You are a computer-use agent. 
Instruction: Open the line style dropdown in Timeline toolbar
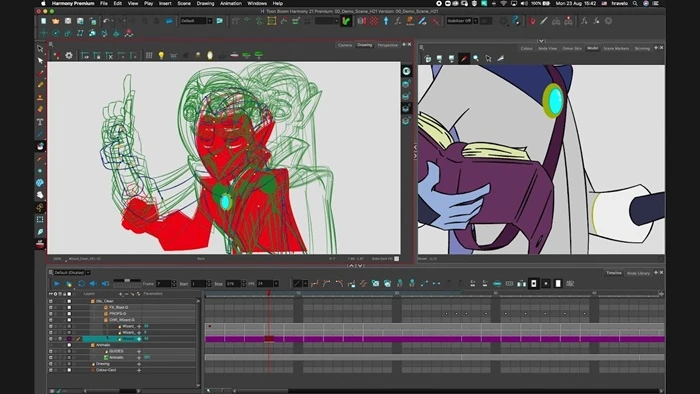click(x=305, y=284)
